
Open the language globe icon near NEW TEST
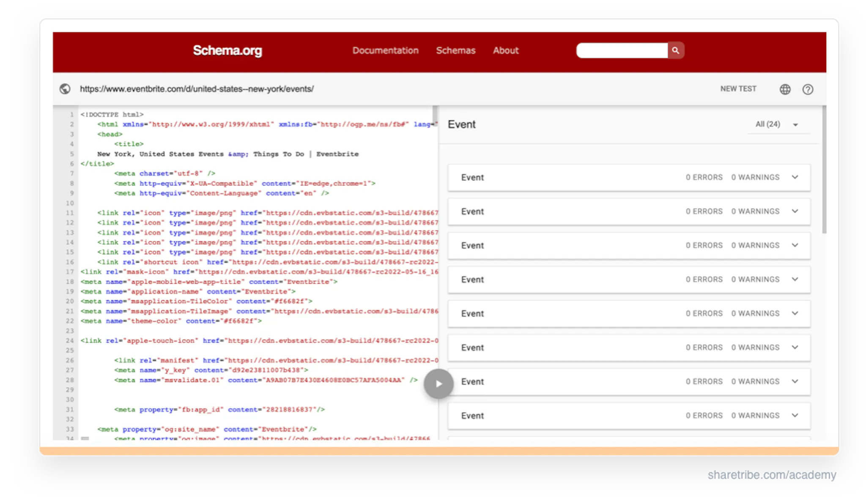[785, 89]
